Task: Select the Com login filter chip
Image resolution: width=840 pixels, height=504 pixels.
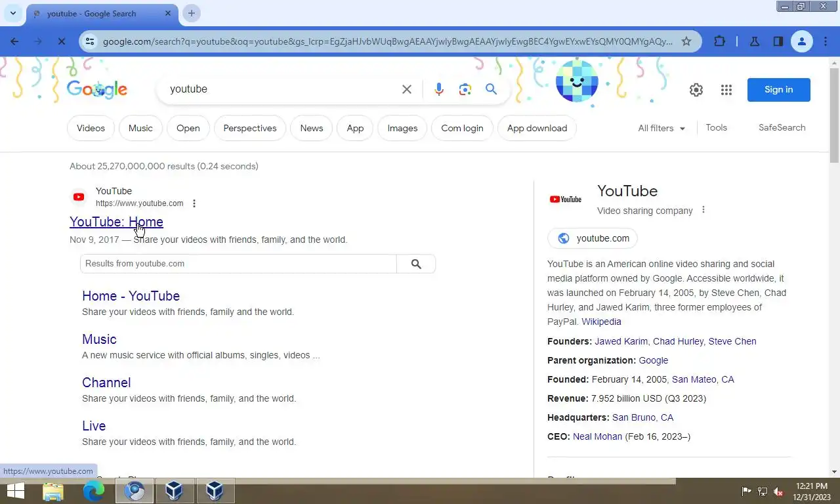Action: tap(462, 128)
